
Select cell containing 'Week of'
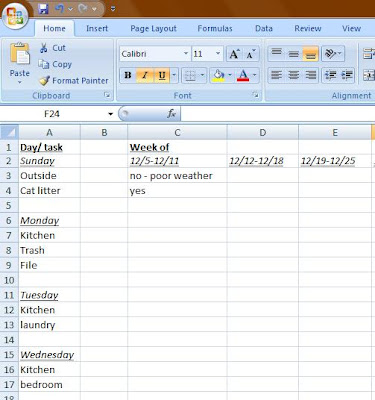click(177, 147)
